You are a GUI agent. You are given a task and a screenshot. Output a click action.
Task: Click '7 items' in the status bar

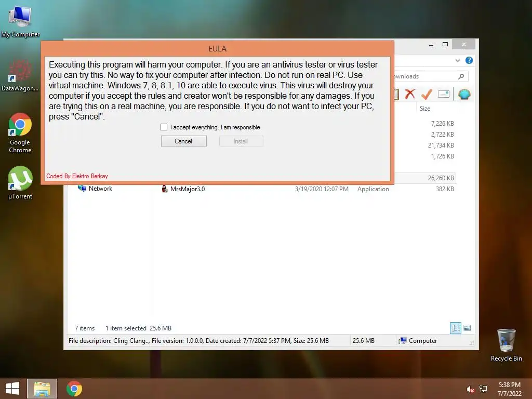pyautogui.click(x=85, y=328)
